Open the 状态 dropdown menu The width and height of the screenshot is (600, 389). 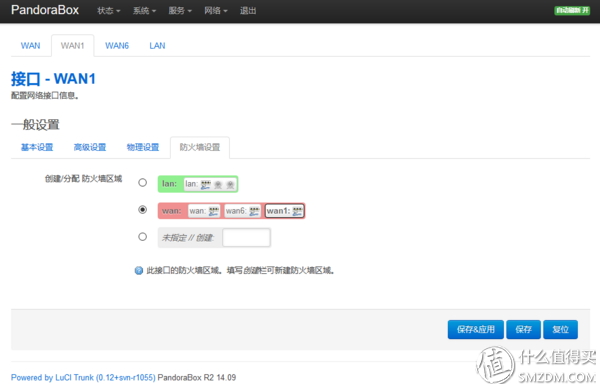109,11
